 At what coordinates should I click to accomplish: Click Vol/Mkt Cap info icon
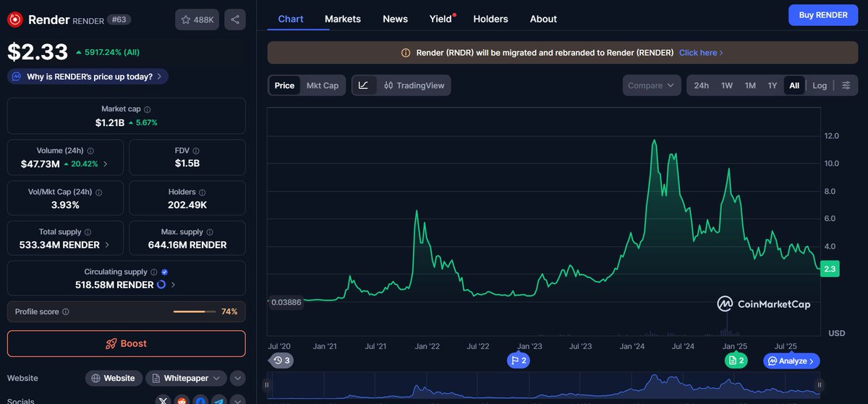[x=98, y=192]
